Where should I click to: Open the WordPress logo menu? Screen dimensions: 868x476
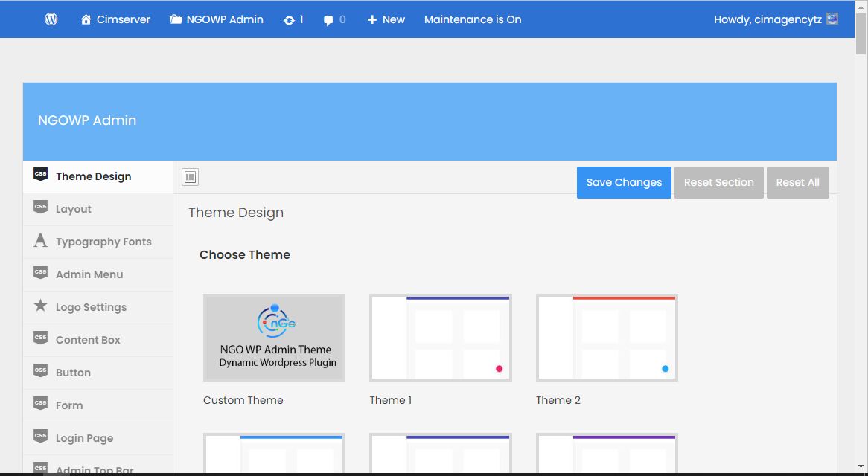[51, 19]
